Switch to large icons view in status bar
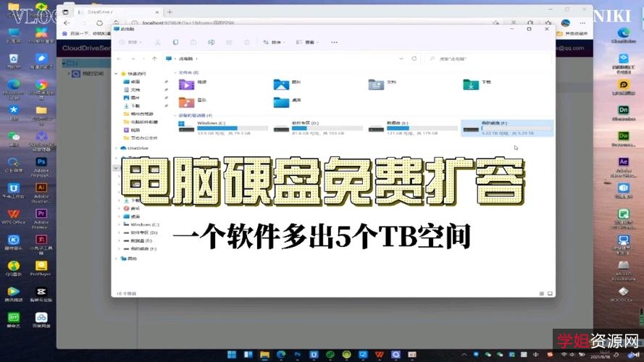 (x=550, y=293)
